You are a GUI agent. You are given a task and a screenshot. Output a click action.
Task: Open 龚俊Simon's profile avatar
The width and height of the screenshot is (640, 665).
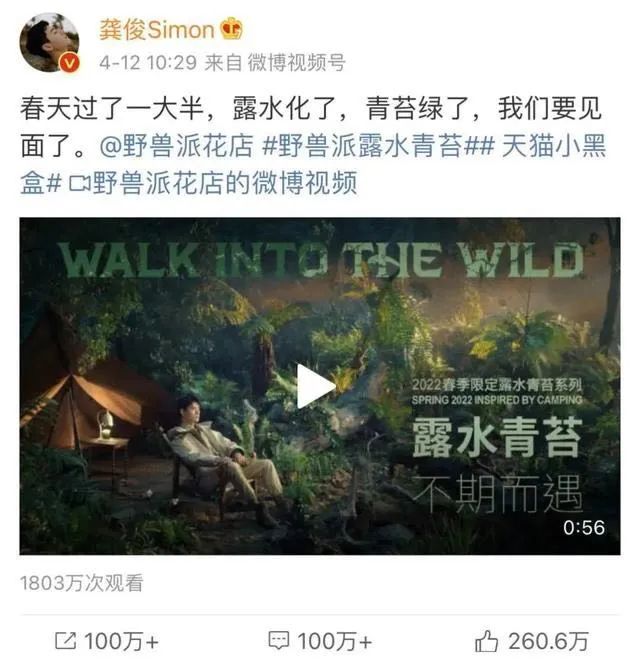(x=50, y=43)
